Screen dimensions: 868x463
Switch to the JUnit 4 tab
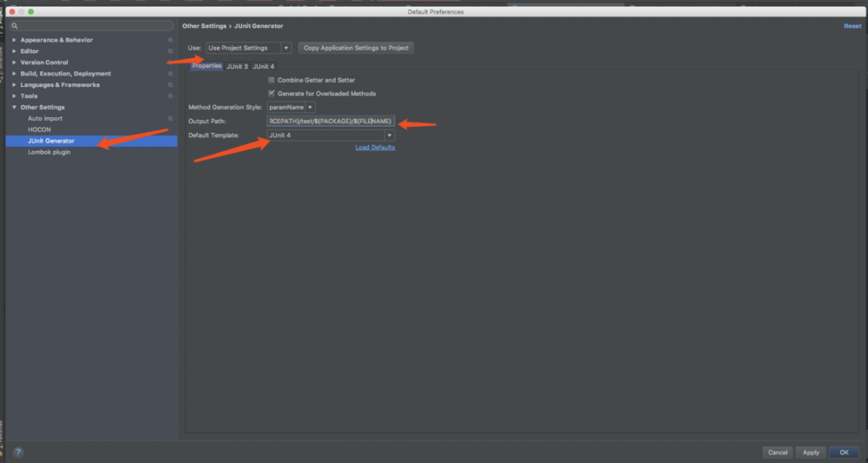264,67
